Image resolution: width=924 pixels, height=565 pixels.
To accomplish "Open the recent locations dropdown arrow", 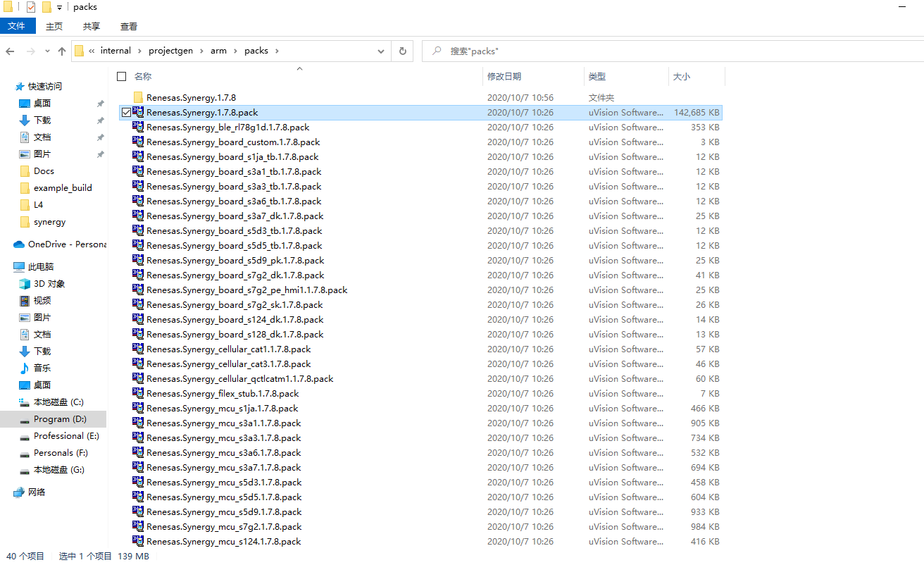I will coord(47,51).
